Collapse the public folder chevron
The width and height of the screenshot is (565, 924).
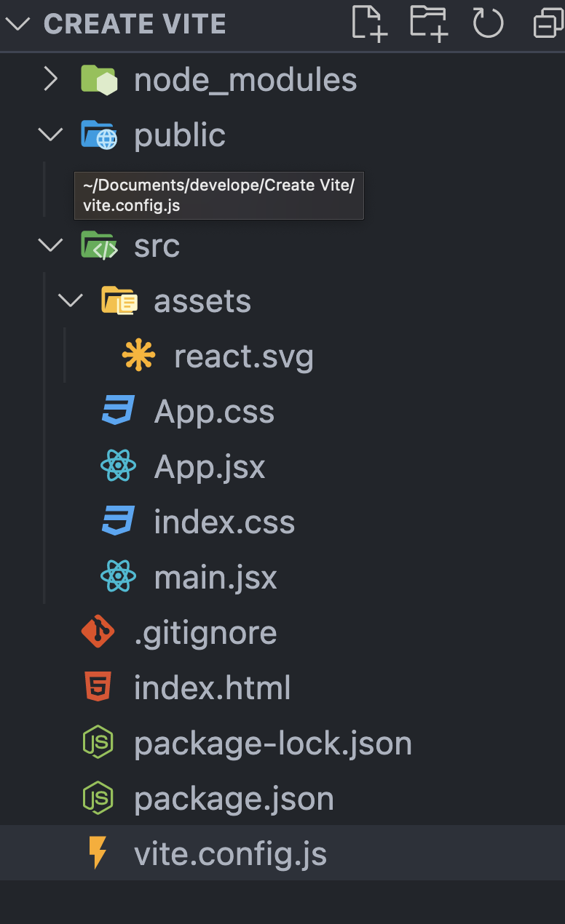click(50, 135)
